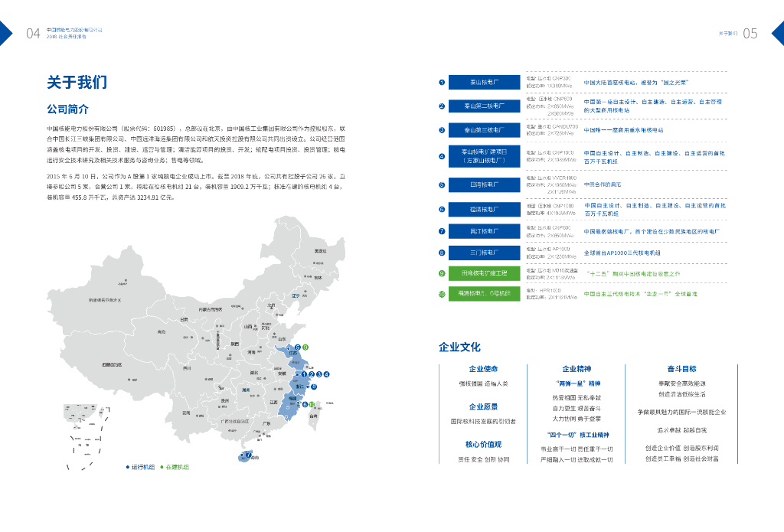Click page number 05
The height and width of the screenshot is (532, 784).
point(750,34)
